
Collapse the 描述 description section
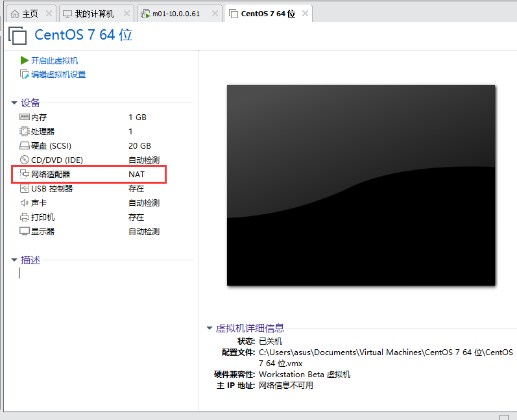click(x=14, y=260)
